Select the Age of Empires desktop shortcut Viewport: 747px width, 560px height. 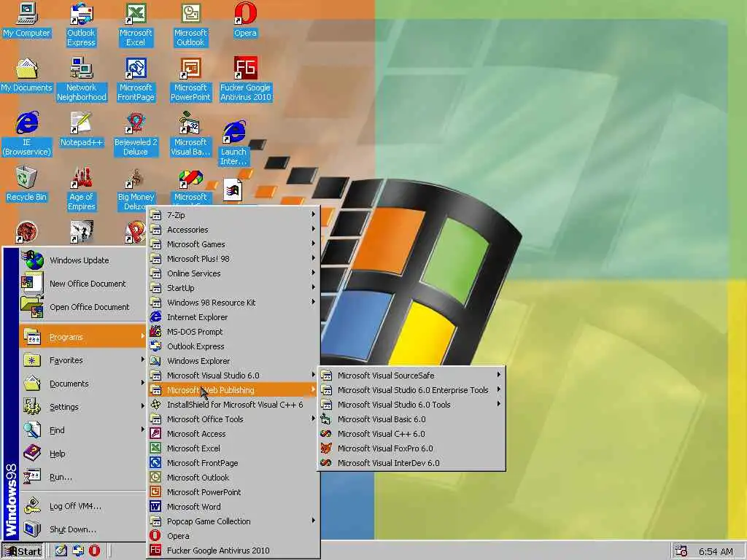point(82,189)
